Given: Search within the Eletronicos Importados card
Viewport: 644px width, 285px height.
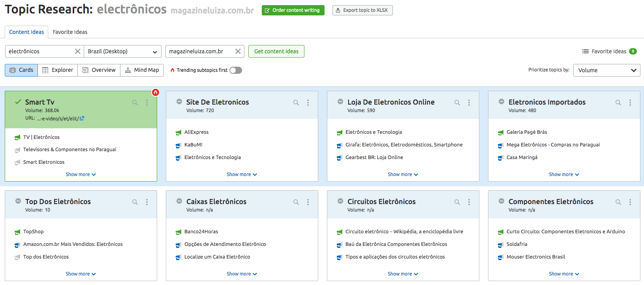Looking at the screenshot, I should 618,103.
